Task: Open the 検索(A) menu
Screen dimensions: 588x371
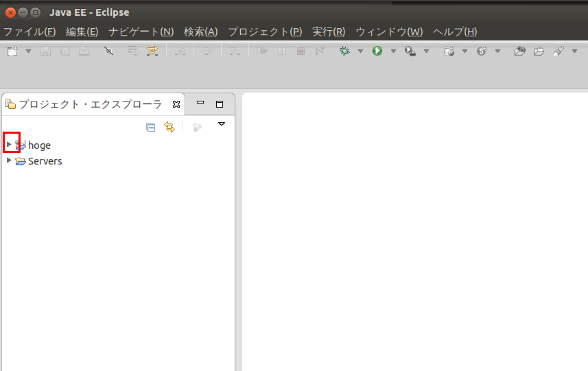Action: click(x=200, y=32)
